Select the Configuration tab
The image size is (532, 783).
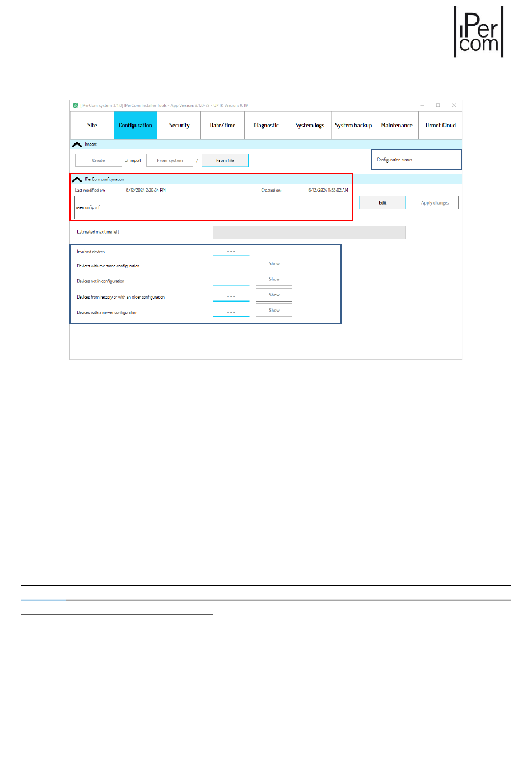click(x=136, y=125)
